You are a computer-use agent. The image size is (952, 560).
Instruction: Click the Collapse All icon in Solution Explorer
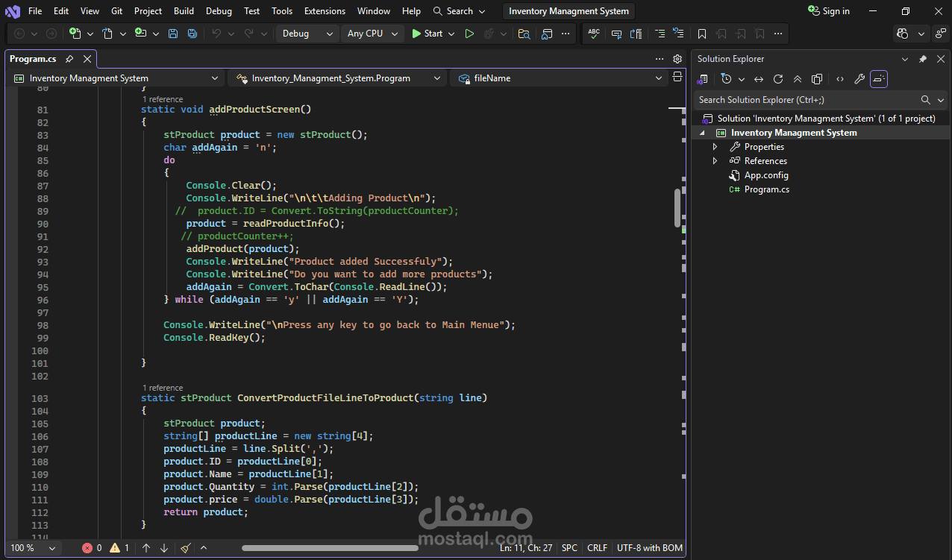coord(798,79)
